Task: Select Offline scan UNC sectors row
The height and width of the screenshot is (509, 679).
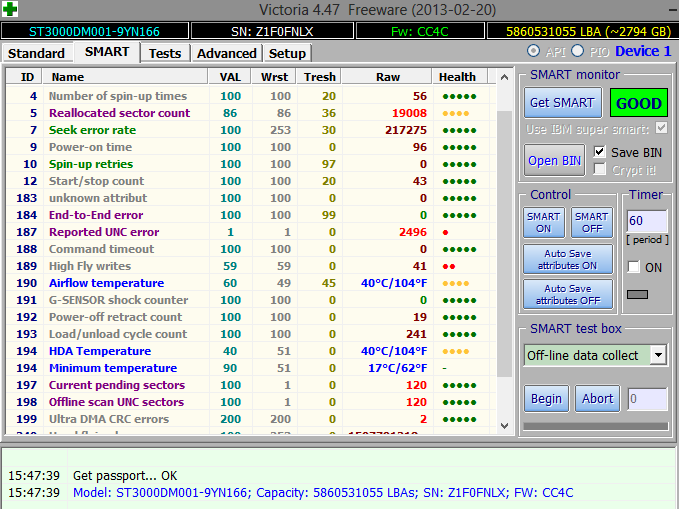Action: click(251, 402)
